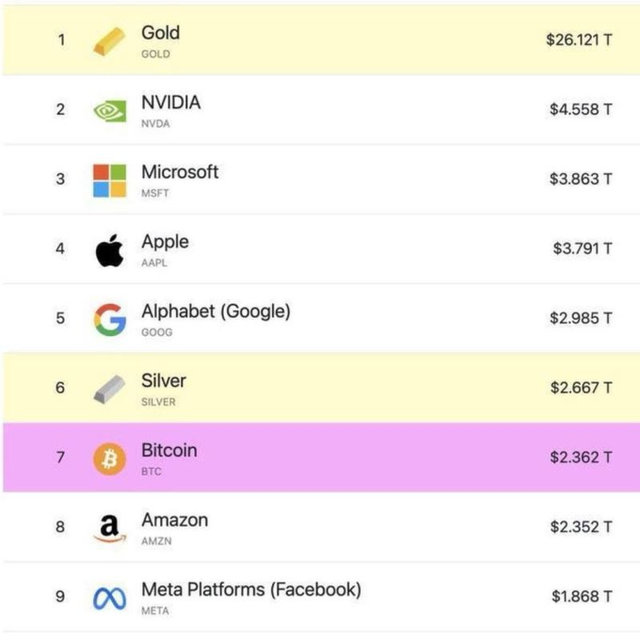Click the $2.362 T Bitcoin value
Viewport: 640px width, 640px height.
click(x=581, y=457)
